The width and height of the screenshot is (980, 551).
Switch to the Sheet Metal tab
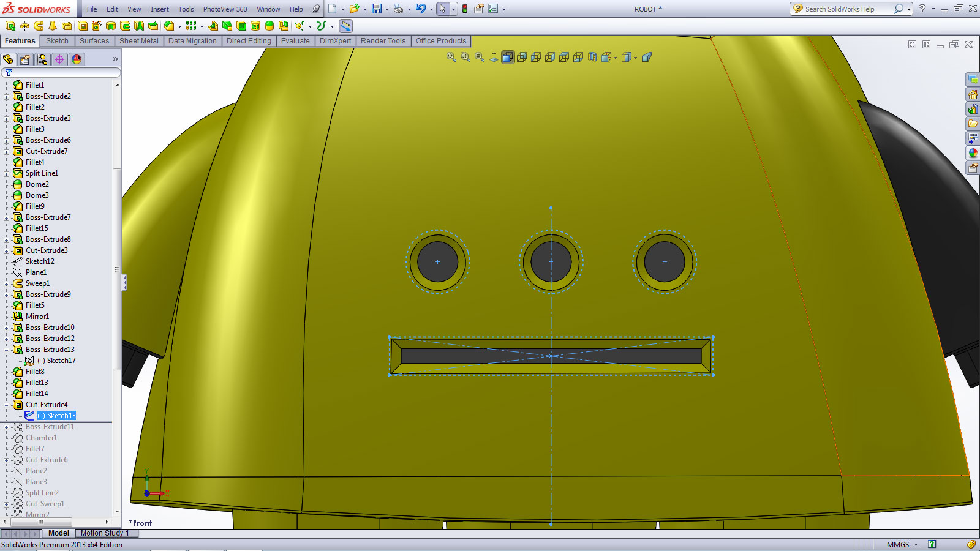[138, 41]
